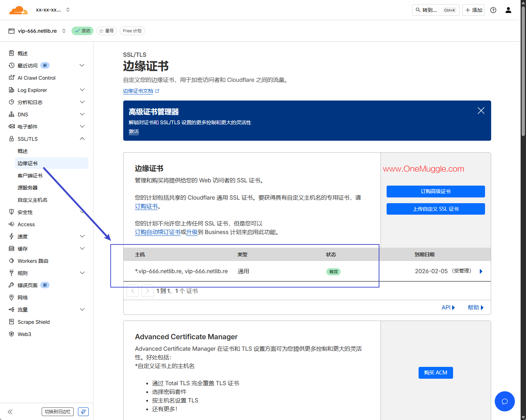Image resolution: width=526 pixels, height=420 pixels.
Task: Click the 订购自动续订证书 link
Action: pos(158,232)
